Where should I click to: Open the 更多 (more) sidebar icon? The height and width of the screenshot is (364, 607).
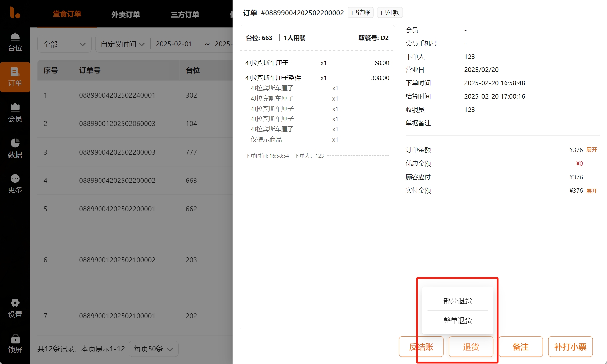pos(15,184)
